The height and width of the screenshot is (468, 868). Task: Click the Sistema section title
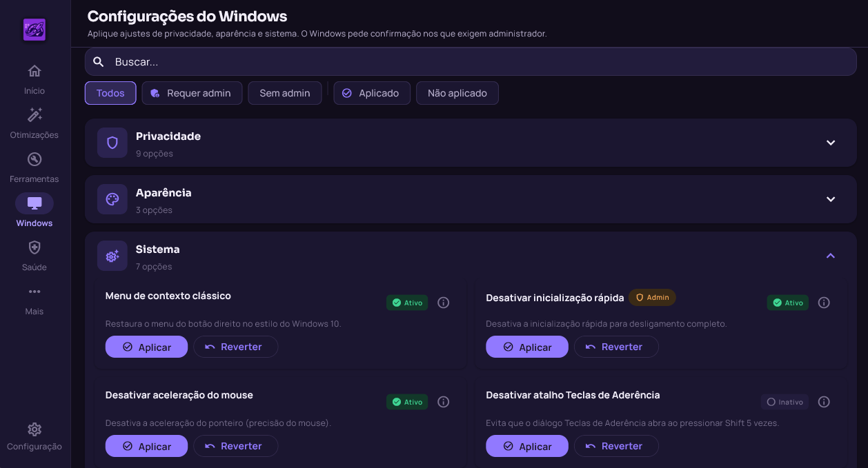[157, 250]
